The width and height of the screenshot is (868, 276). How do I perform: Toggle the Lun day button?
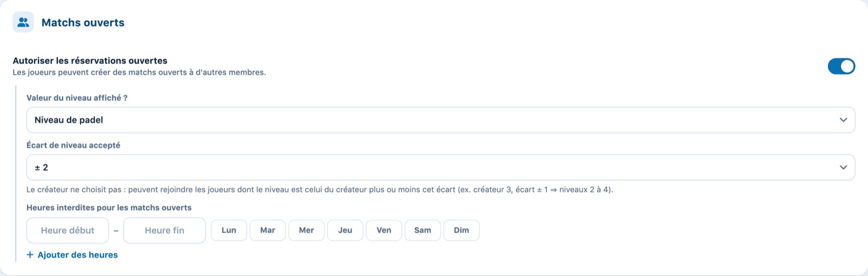pos(229,230)
